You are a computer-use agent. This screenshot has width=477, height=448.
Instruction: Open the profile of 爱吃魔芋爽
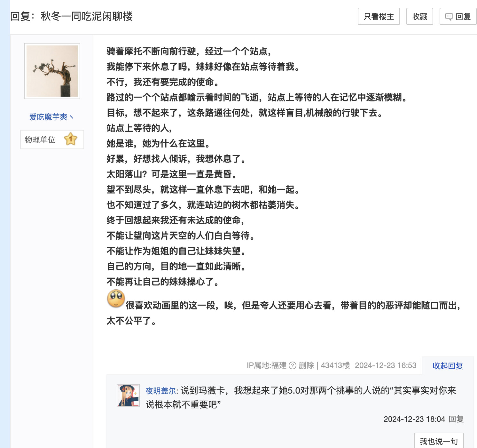pos(48,117)
